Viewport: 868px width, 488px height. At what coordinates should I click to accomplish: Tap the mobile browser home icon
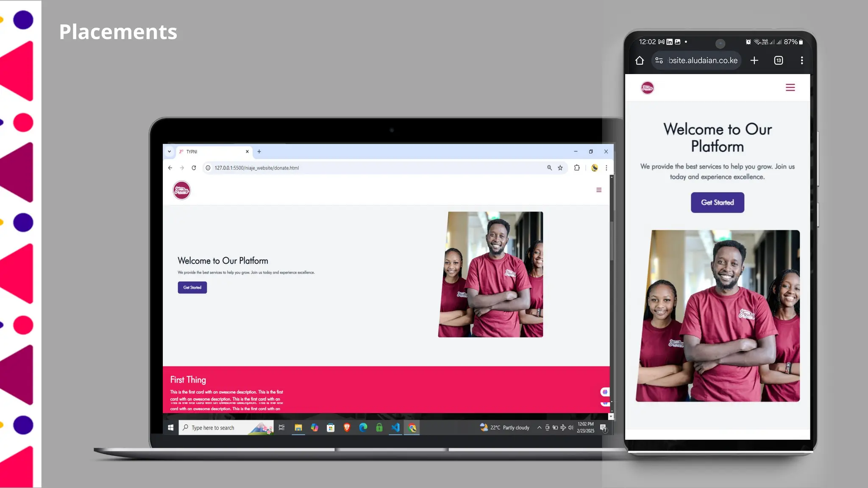point(640,61)
